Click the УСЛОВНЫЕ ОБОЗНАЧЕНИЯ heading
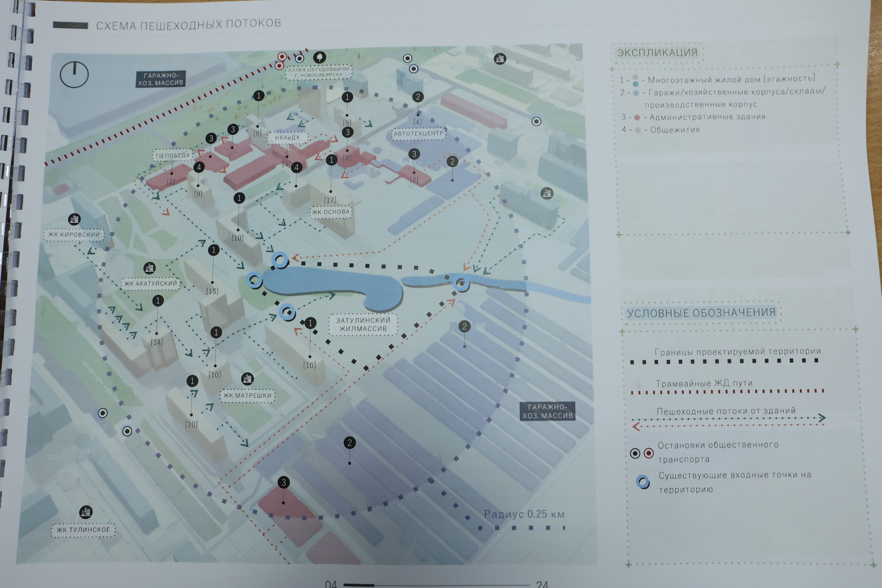Viewport: 882px width, 588px height. 701,312
